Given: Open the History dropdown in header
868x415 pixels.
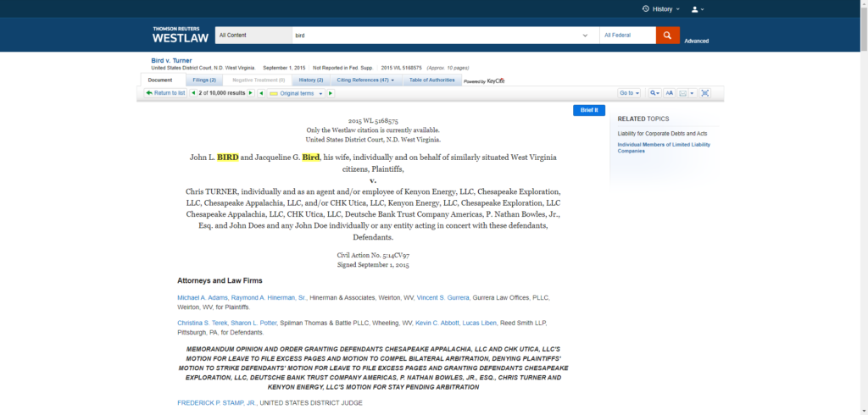Looking at the screenshot, I should coord(661,9).
